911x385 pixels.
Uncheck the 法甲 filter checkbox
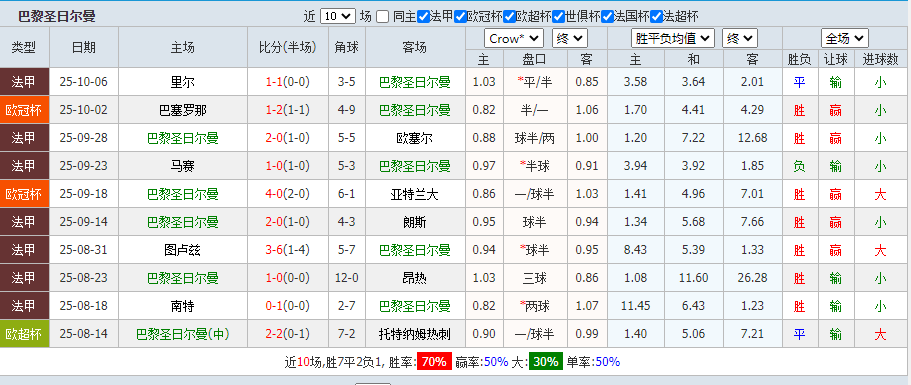pyautogui.click(x=424, y=17)
